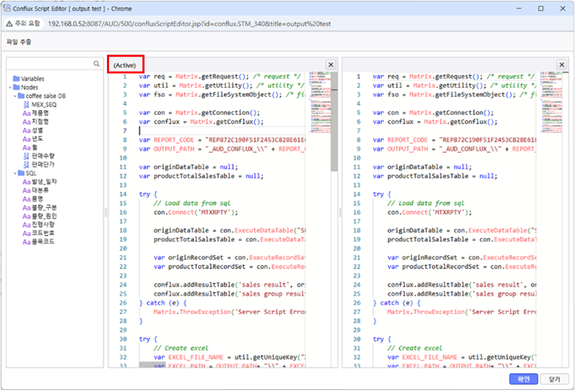Click the Aa text icon beside 발생_일자
Screen dimensions: 577x392
(x=26, y=182)
